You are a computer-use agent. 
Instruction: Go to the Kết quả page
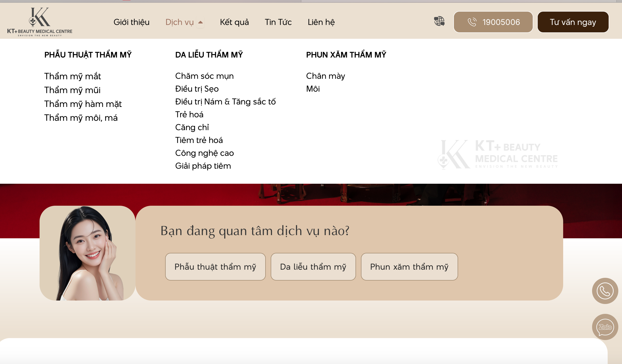coord(234,22)
